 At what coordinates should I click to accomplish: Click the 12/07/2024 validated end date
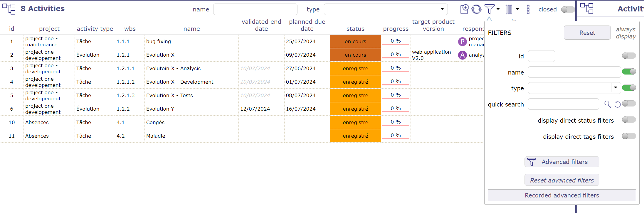click(x=255, y=109)
